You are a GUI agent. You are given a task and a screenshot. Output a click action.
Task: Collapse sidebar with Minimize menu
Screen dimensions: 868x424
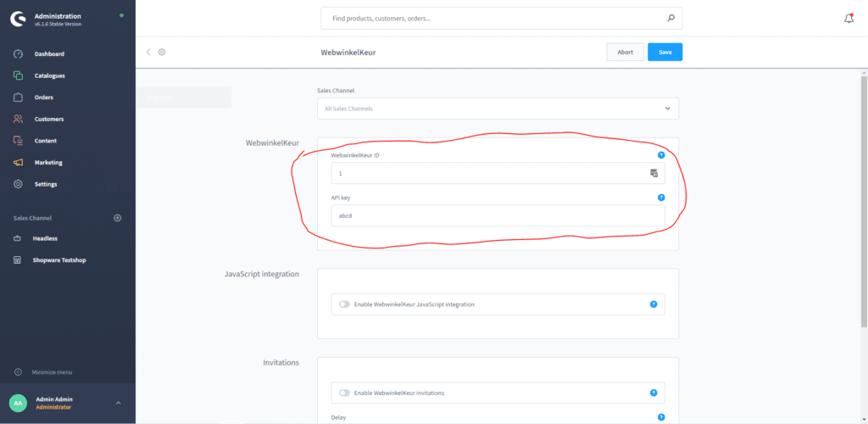coord(52,372)
